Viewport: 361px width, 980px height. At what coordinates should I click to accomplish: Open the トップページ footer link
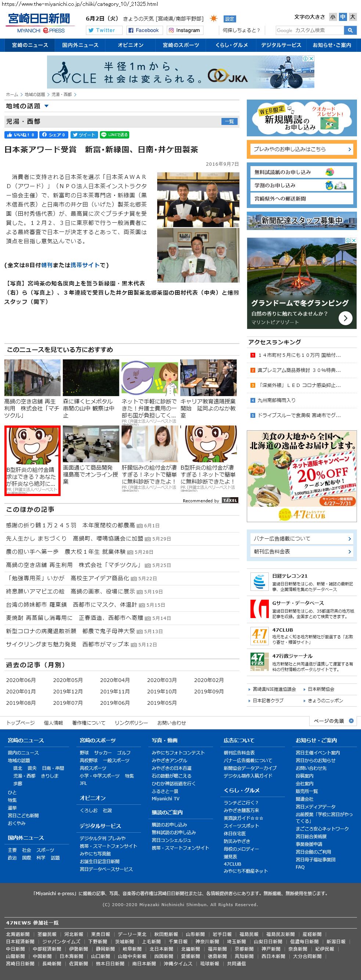coord(21,723)
